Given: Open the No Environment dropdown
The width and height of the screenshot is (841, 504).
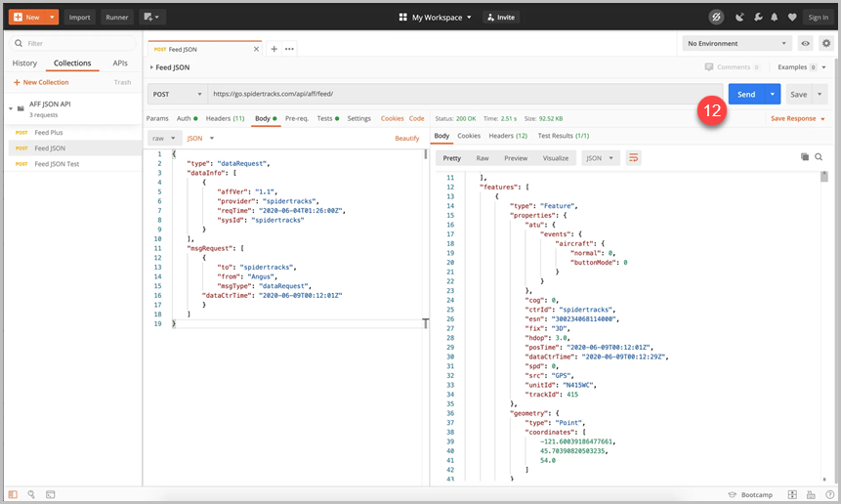Looking at the screenshot, I should (x=736, y=43).
